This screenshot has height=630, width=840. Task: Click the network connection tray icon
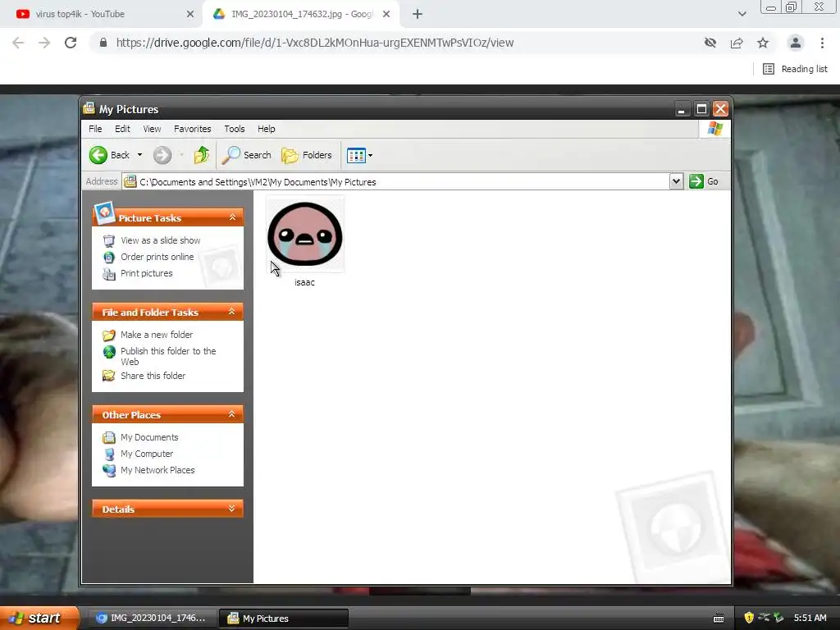(764, 618)
